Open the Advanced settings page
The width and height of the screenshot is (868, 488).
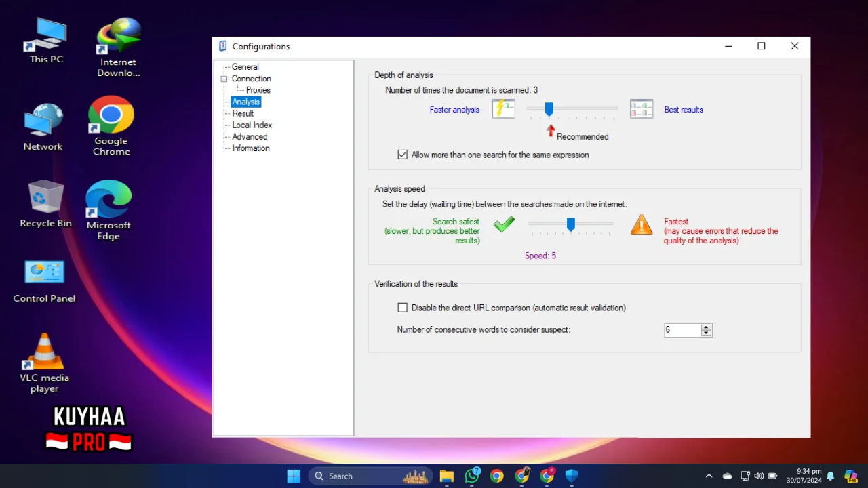point(250,136)
